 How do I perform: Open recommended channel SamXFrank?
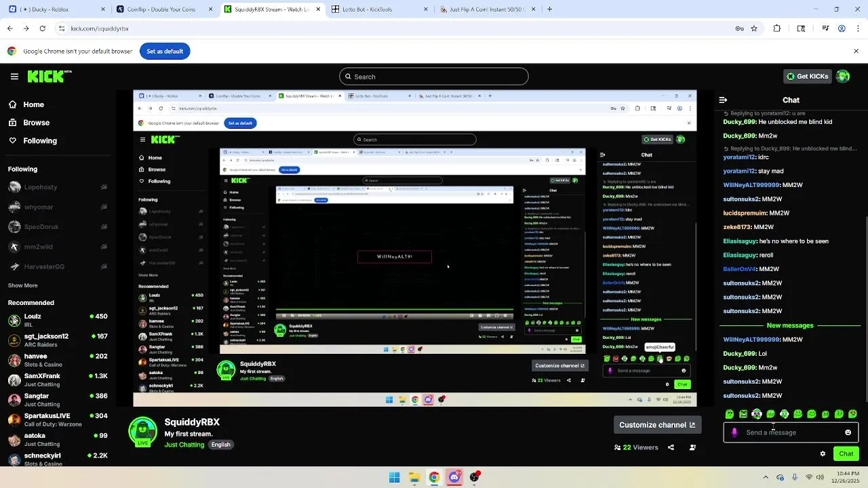(58, 380)
